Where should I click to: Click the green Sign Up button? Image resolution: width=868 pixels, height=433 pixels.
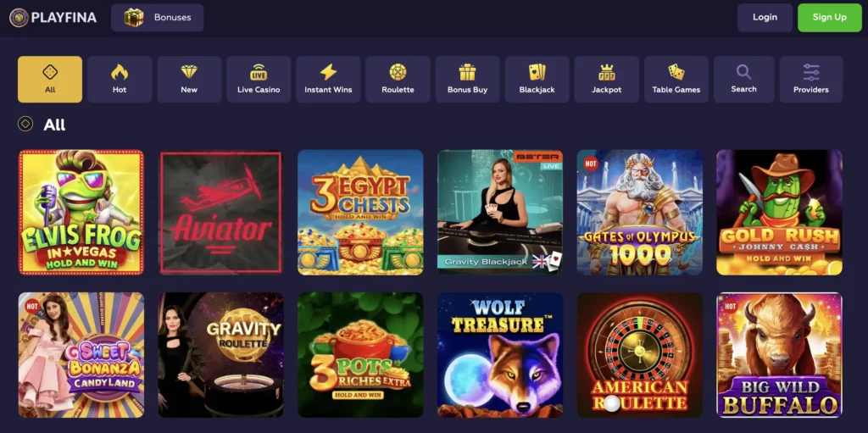(829, 18)
